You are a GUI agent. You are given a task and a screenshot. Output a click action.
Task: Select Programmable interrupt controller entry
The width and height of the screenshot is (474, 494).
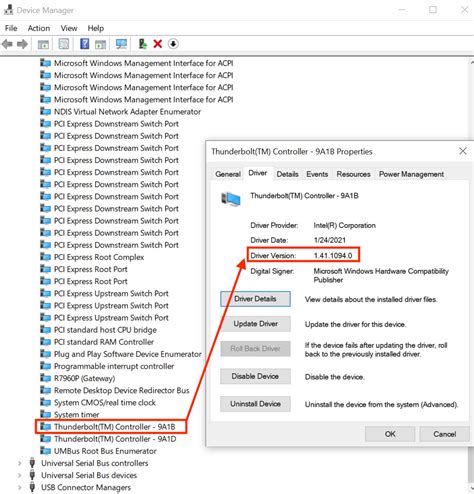tap(114, 366)
